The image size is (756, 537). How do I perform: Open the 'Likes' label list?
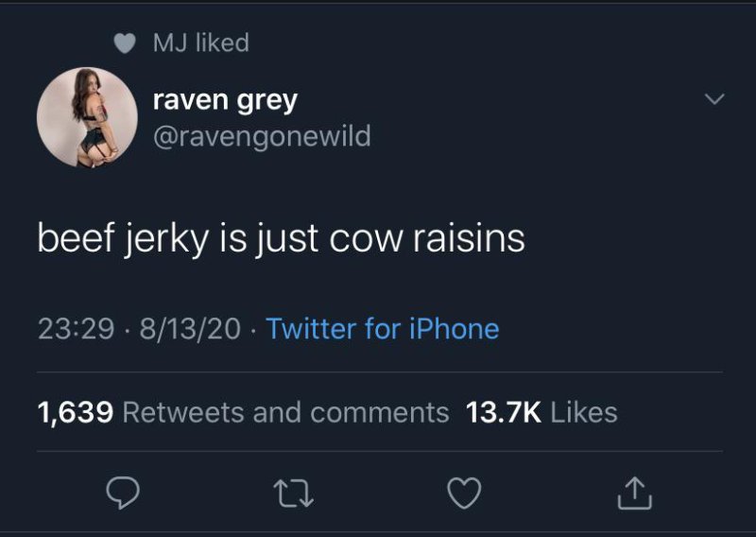[x=583, y=412]
